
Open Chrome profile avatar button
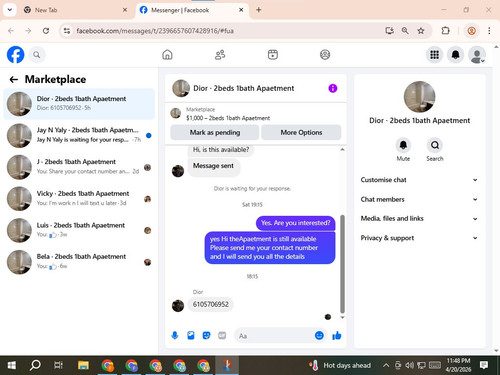coord(471,31)
